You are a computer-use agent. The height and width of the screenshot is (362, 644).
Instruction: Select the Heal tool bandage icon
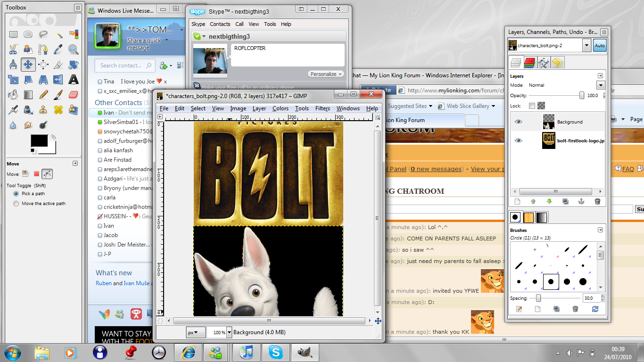point(58,110)
